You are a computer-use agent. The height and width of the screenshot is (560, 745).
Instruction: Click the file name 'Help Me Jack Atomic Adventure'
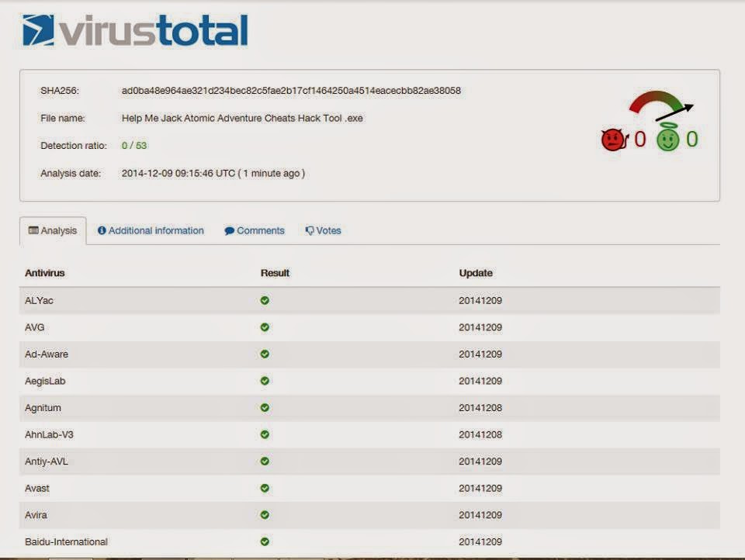242,118
